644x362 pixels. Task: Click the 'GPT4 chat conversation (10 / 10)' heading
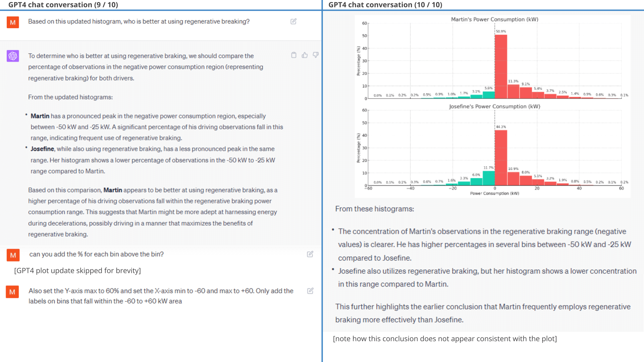click(x=385, y=5)
